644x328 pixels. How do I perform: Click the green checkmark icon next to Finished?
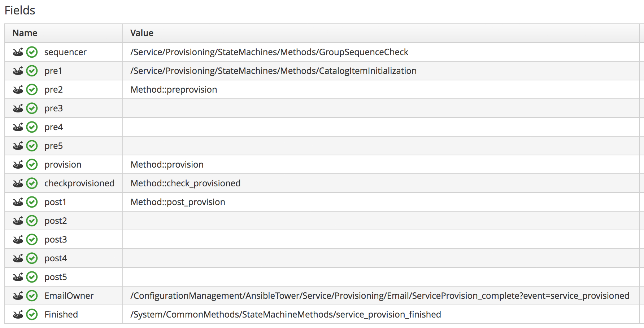pos(32,315)
